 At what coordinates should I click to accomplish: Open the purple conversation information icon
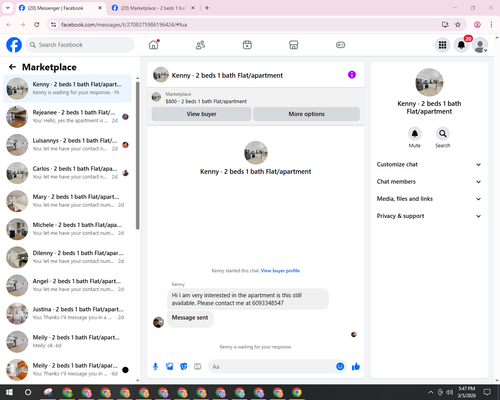coord(352,75)
